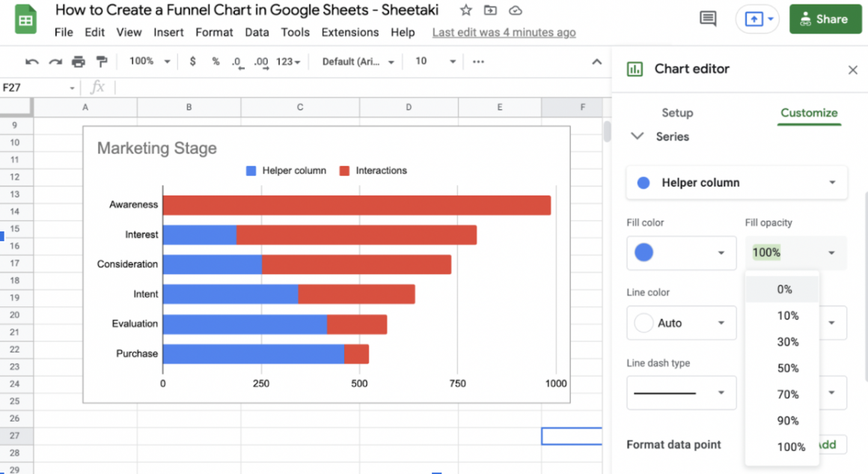Open the Print dialog via printer icon
The image size is (868, 474).
click(x=79, y=61)
